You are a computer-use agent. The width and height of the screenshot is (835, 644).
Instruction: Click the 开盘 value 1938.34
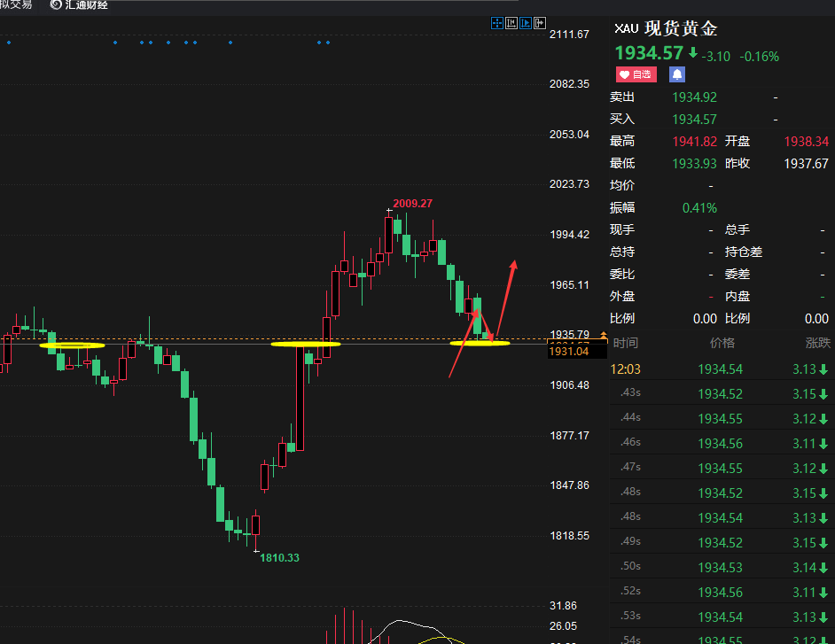[x=807, y=142]
